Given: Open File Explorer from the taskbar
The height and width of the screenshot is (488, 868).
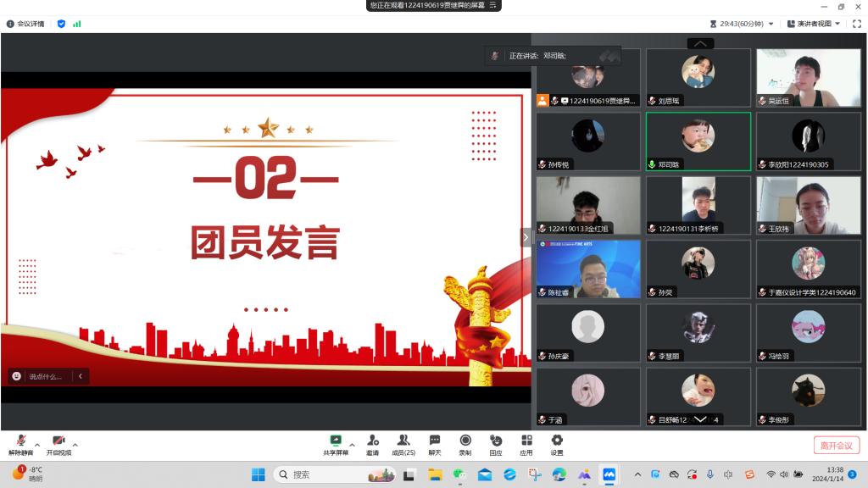Looking at the screenshot, I should tap(435, 474).
